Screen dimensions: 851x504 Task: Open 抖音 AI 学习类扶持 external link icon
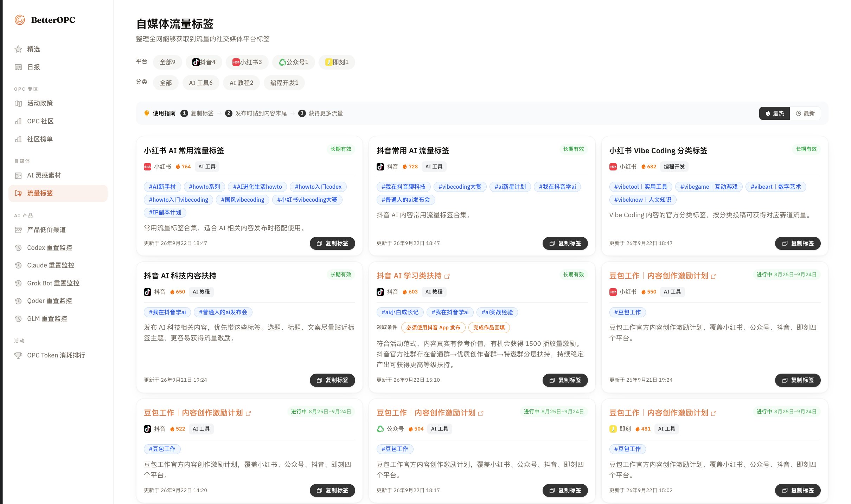pyautogui.click(x=447, y=276)
